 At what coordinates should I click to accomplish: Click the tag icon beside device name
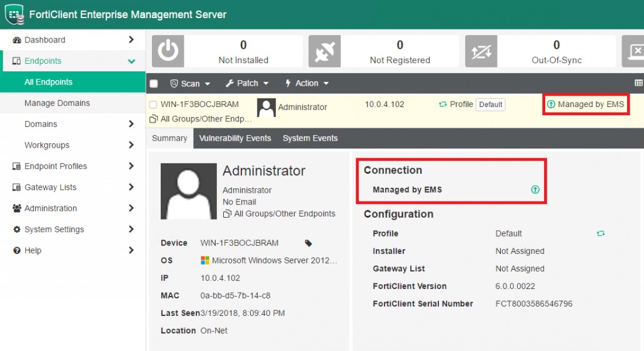308,243
